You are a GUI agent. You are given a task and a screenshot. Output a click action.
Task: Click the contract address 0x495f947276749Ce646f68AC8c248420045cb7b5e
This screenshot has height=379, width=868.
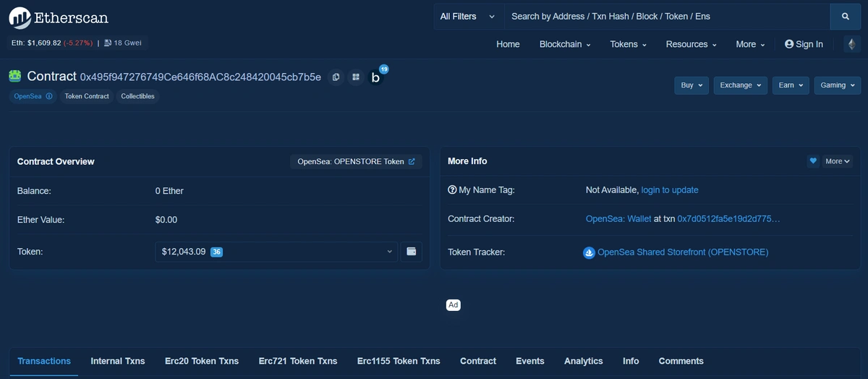tap(200, 77)
